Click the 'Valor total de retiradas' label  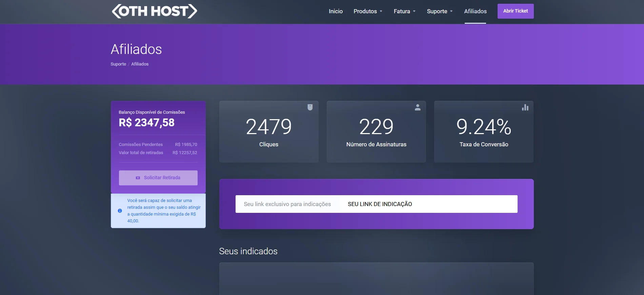pos(141,153)
